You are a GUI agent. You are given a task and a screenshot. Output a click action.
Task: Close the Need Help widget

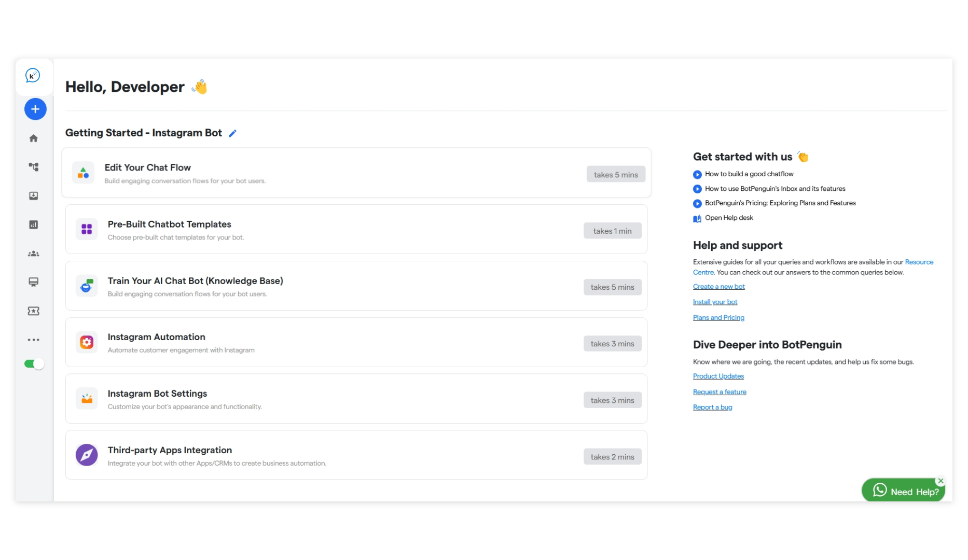(x=941, y=481)
